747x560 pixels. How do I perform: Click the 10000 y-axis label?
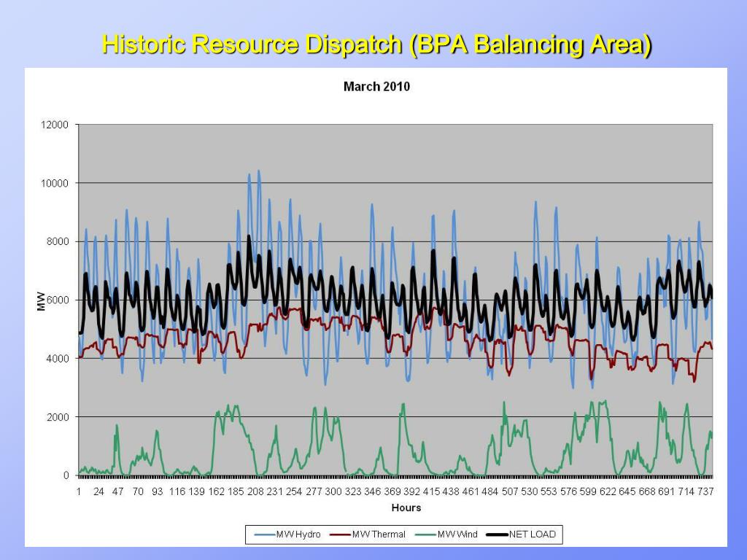pyautogui.click(x=55, y=183)
